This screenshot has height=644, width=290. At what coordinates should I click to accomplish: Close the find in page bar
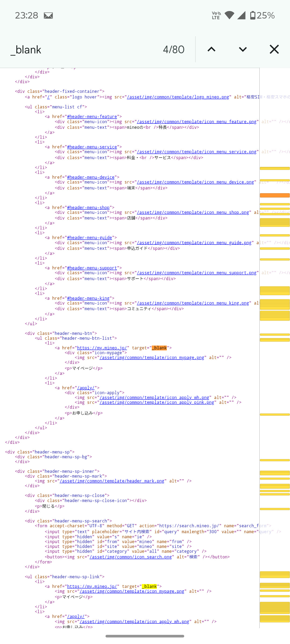(x=274, y=49)
